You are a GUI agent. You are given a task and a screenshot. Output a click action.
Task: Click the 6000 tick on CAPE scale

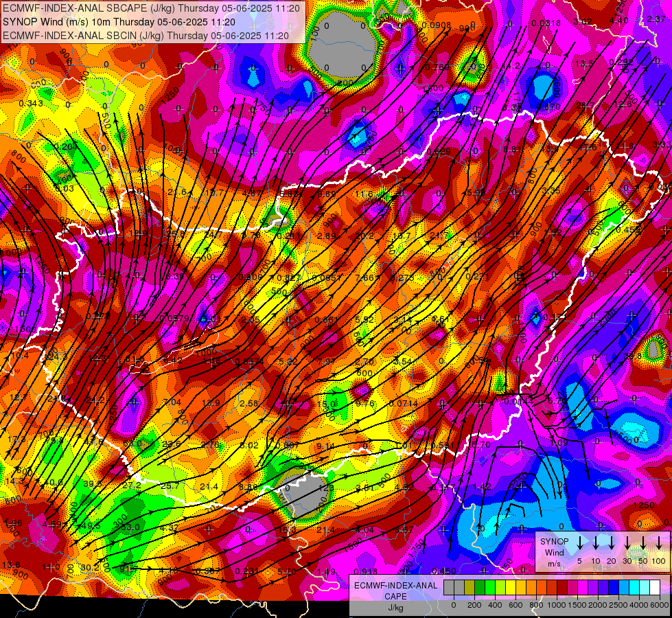click(x=660, y=605)
